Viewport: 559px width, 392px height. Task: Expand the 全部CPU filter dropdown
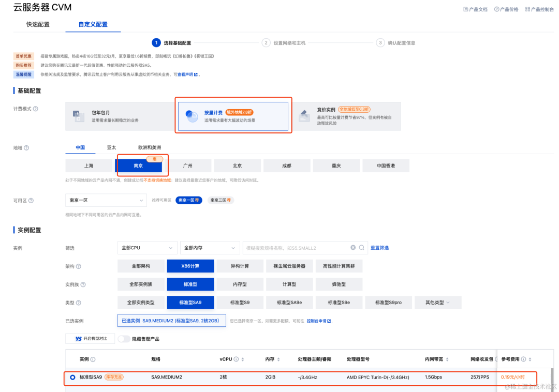pyautogui.click(x=147, y=248)
